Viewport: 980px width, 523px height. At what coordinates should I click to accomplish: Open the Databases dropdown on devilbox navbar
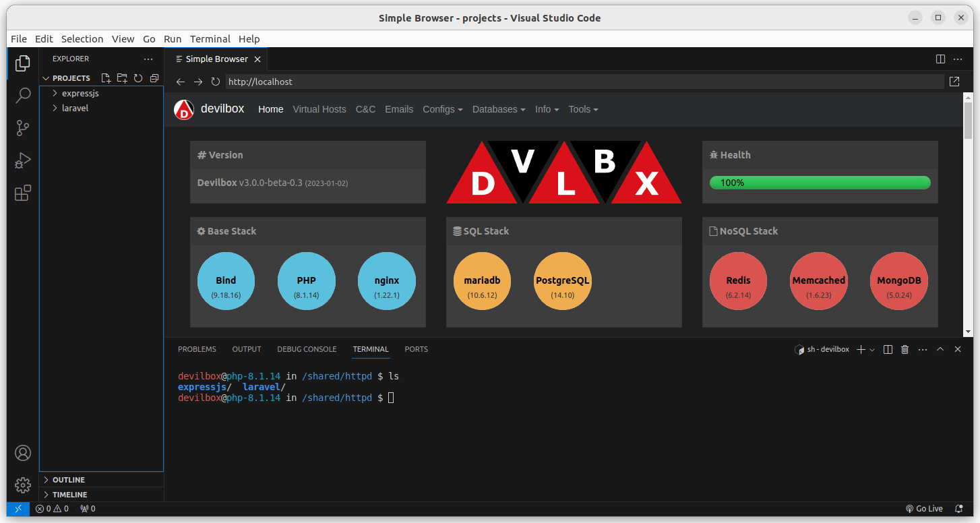(498, 109)
